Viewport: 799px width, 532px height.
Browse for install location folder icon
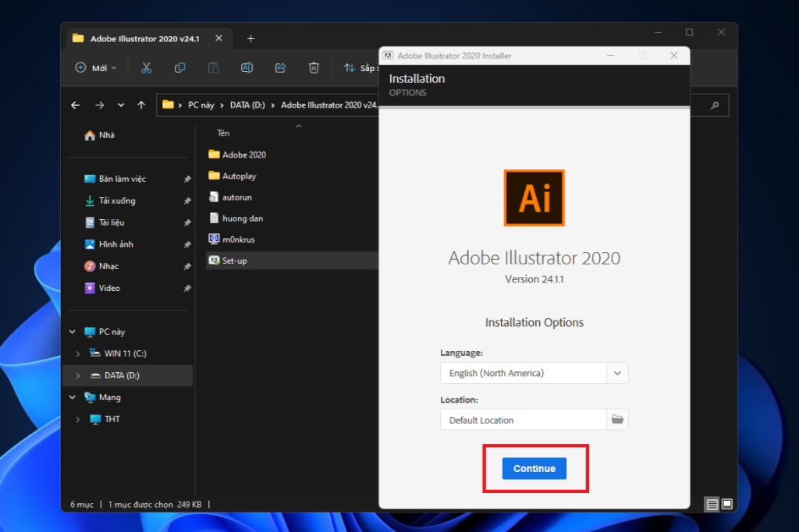(x=617, y=420)
